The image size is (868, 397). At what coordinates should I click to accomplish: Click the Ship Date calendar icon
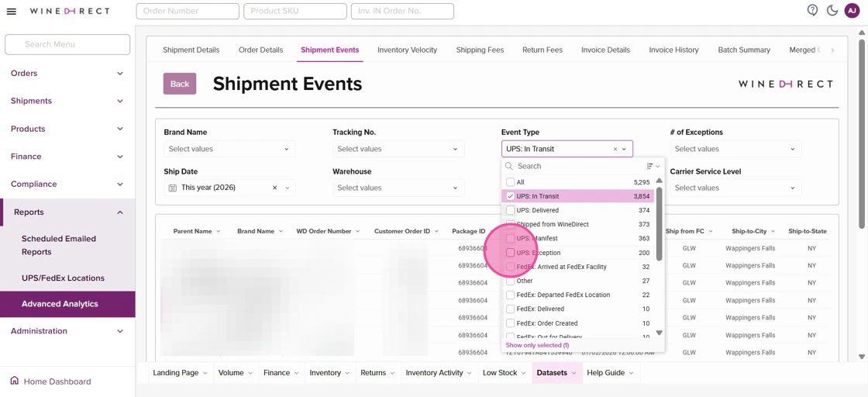pyautogui.click(x=173, y=188)
